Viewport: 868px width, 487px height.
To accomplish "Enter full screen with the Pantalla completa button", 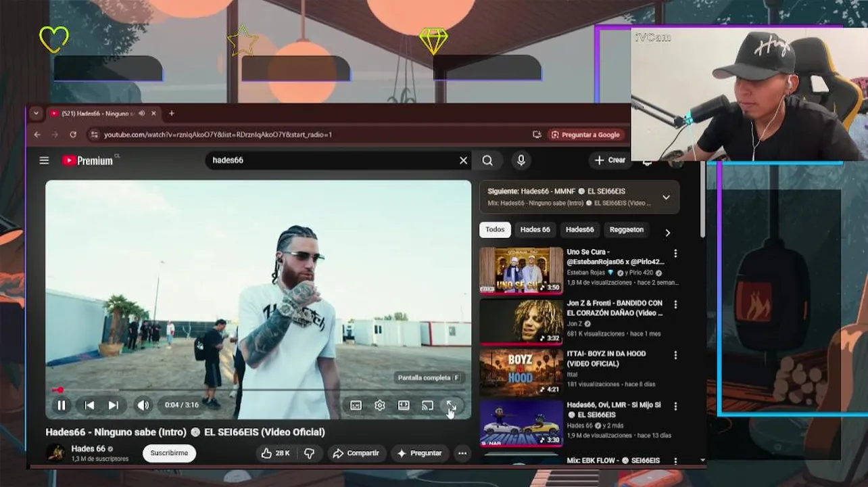I will [451, 405].
